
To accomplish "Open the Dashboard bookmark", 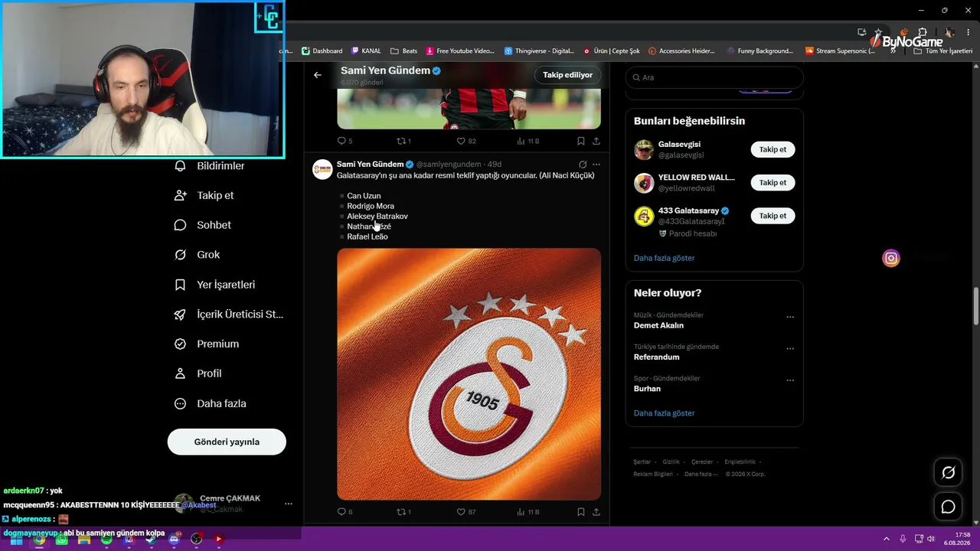I will (x=322, y=51).
